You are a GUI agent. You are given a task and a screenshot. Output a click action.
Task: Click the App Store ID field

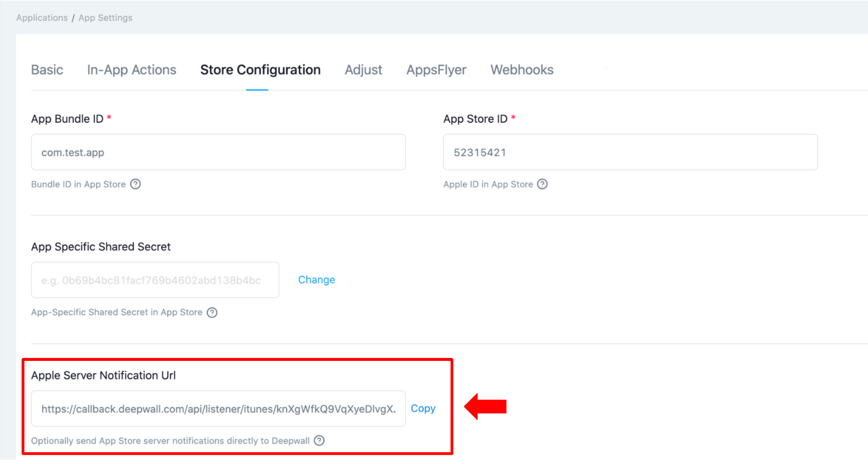[630, 152]
